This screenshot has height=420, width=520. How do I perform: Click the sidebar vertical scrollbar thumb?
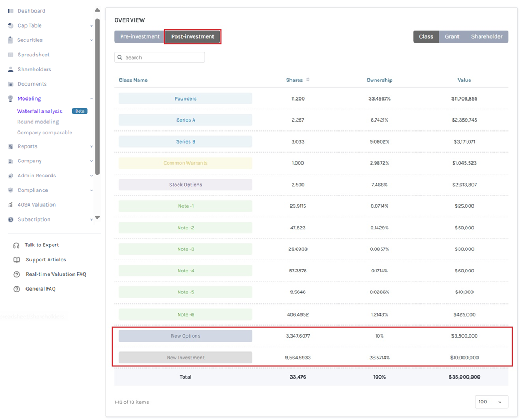tap(97, 97)
